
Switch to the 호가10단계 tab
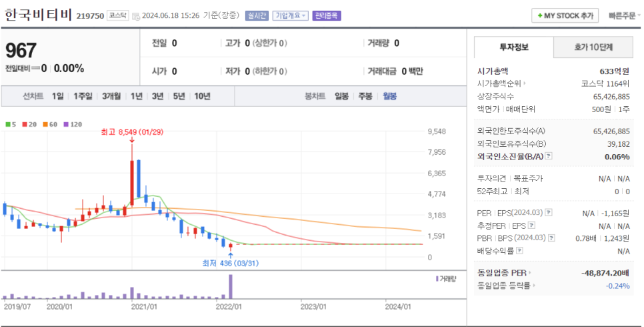click(x=593, y=47)
